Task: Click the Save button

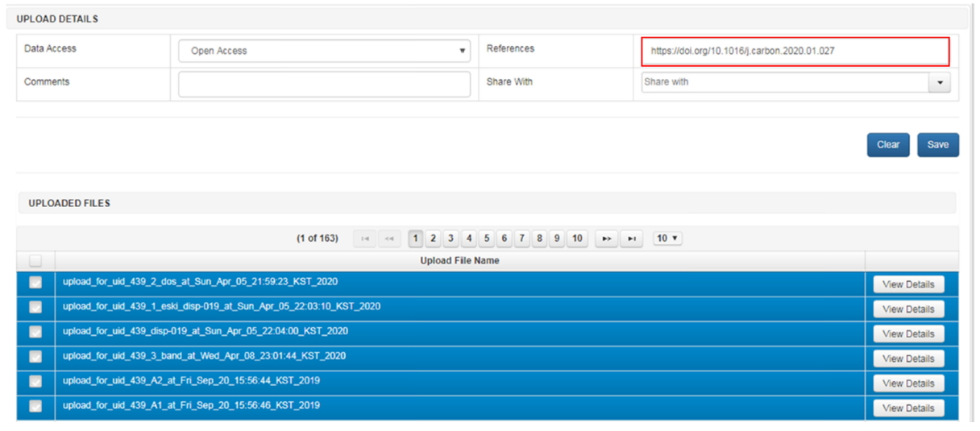Action: (937, 145)
